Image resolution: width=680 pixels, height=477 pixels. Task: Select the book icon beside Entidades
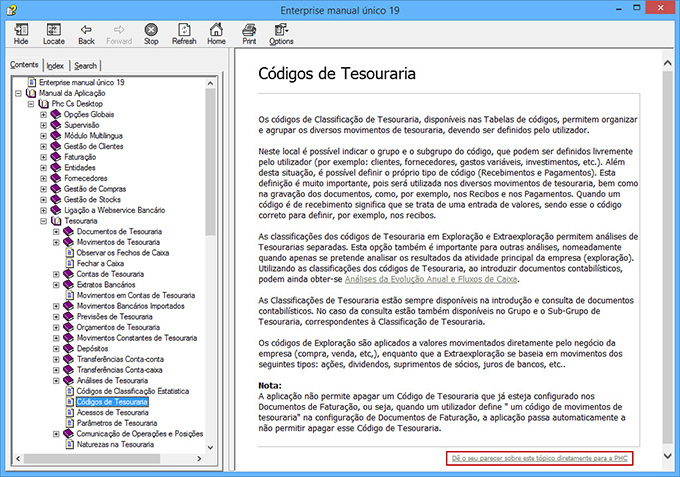56,167
